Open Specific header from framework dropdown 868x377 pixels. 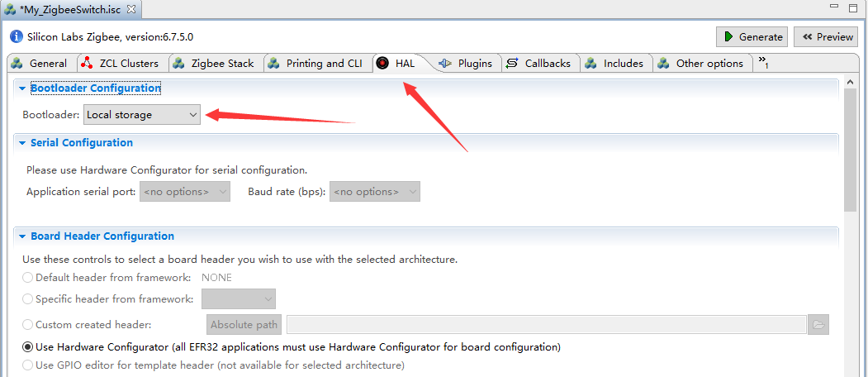(x=239, y=299)
